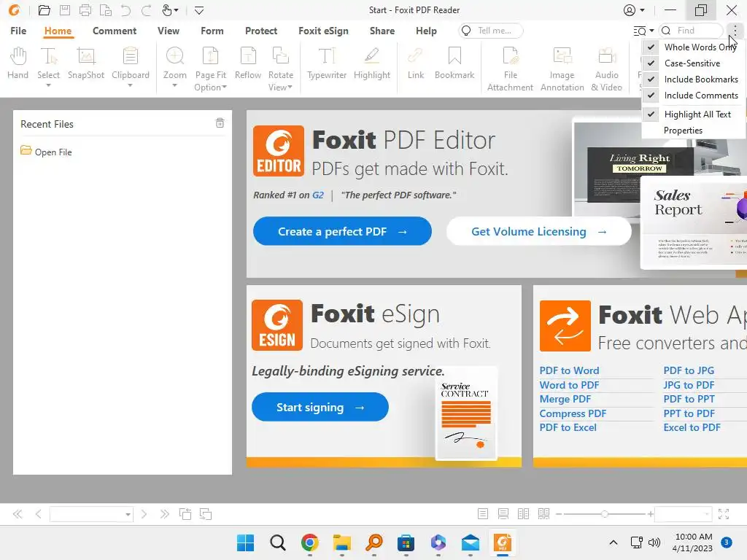The image size is (747, 560).
Task: Select the Typewriter tool
Action: tap(327, 63)
